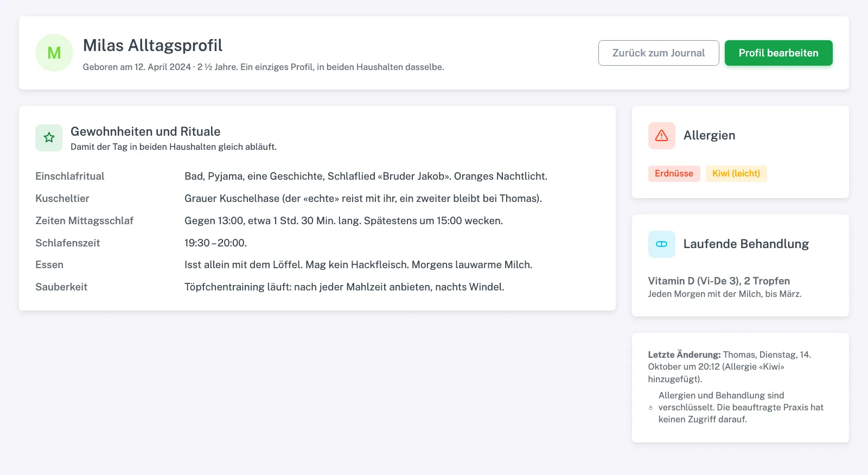Open editing with Profil bearbeiten
Image resolution: width=868 pixels, height=475 pixels.
[x=778, y=53]
